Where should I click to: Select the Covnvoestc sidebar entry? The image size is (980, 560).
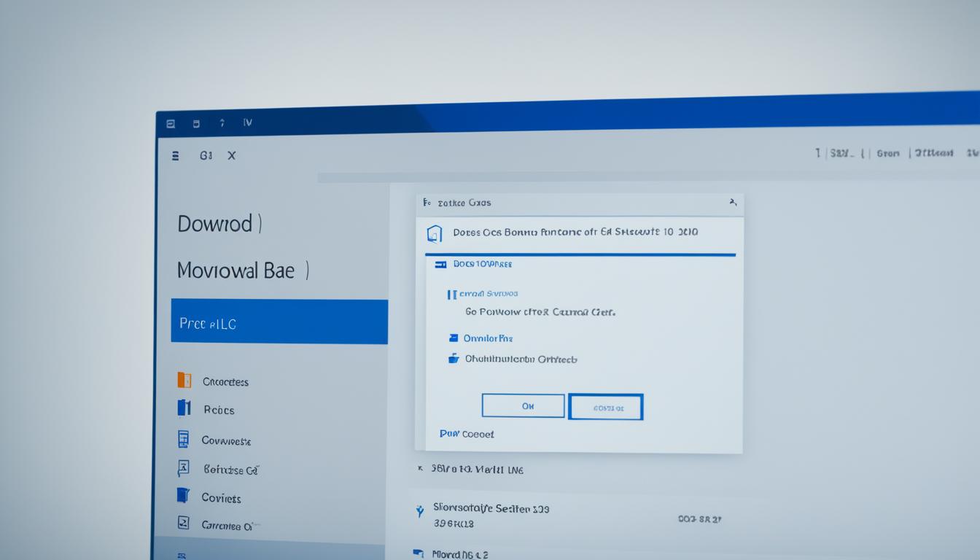[226, 440]
